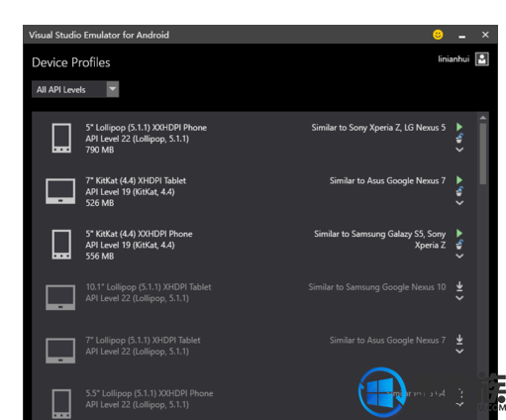The width and height of the screenshot is (506, 420).
Task: Click the 7" KitKat XHDPI Tablet device icon
Action: [60, 191]
